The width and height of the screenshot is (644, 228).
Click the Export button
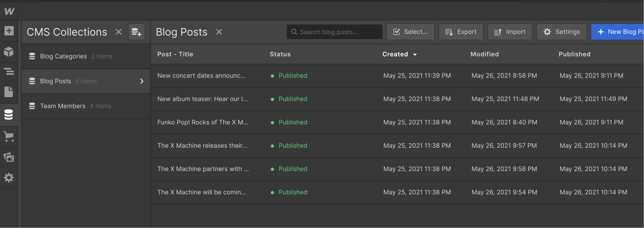click(x=461, y=32)
